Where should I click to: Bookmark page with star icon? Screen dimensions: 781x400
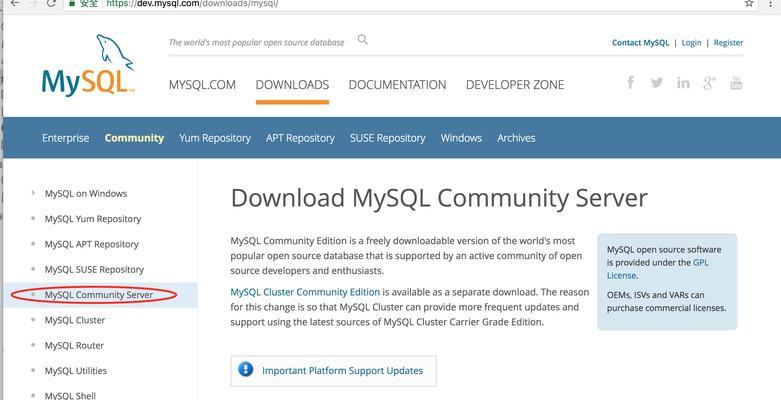coord(749,3)
